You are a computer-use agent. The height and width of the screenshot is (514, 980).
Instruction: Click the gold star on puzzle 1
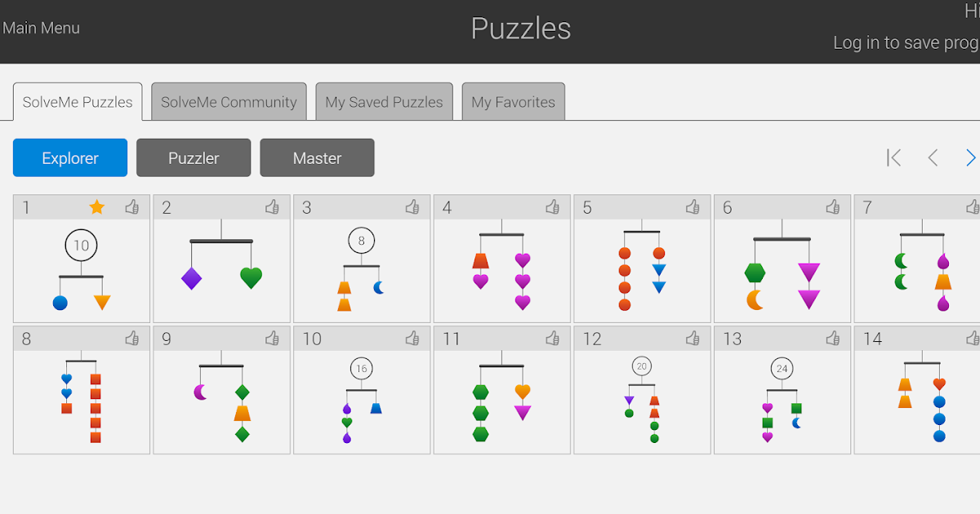96,207
